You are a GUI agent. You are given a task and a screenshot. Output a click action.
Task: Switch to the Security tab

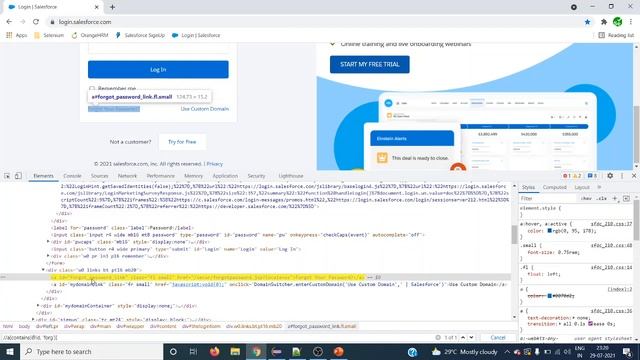click(x=256, y=176)
